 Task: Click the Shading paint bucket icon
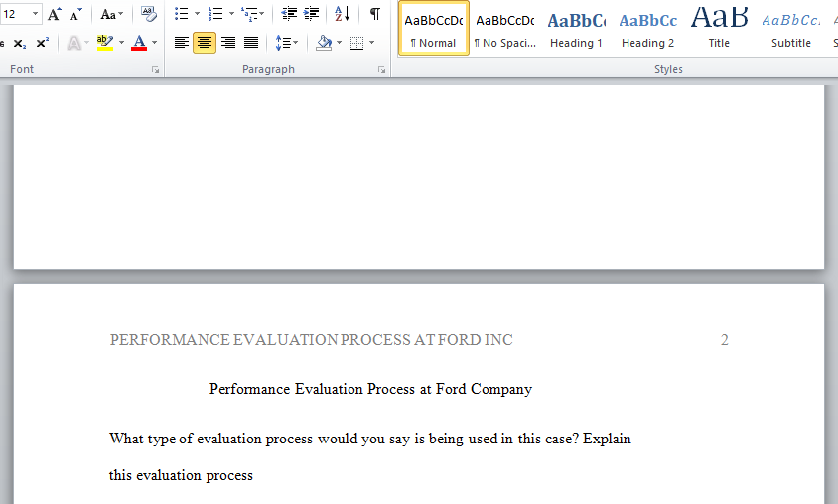(324, 43)
